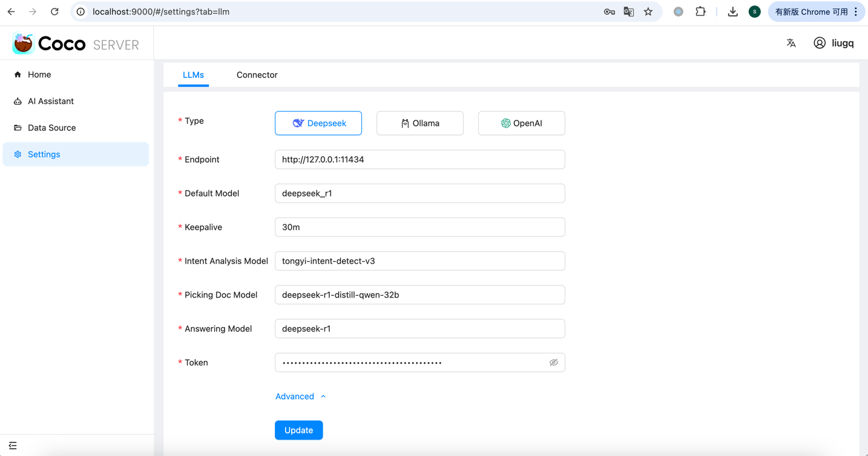The width and height of the screenshot is (868, 456).
Task: Click the Default Model label
Action: [212, 194]
